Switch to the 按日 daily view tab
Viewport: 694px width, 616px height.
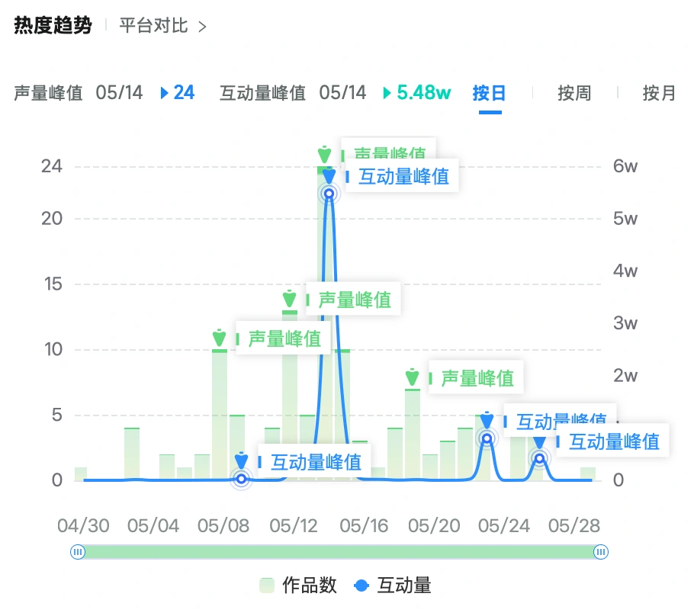[489, 93]
